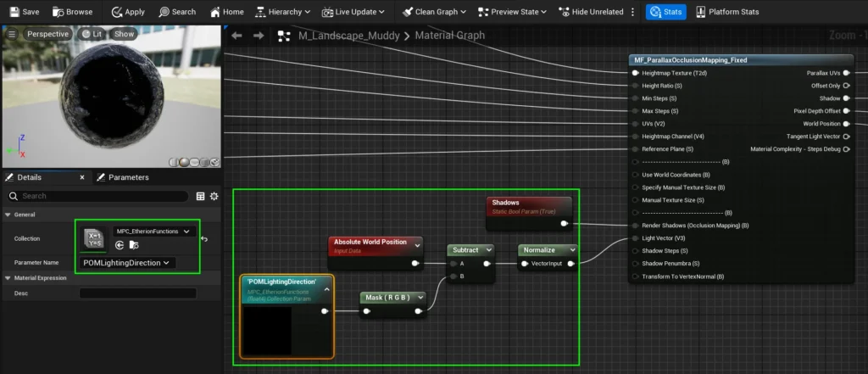
Task: Toggle the Stats display
Action: 665,12
